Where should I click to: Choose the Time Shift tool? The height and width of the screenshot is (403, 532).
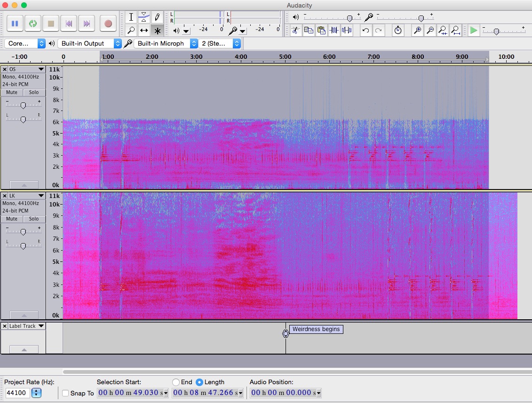click(144, 31)
